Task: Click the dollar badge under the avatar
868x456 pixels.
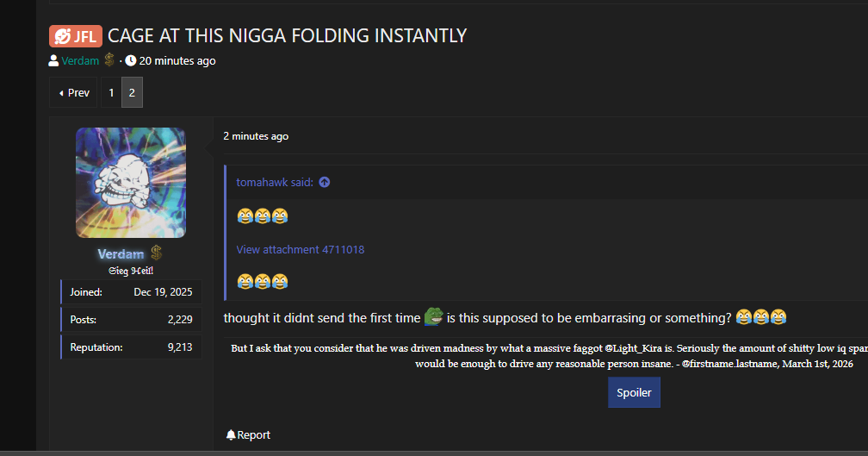Action: tap(157, 253)
